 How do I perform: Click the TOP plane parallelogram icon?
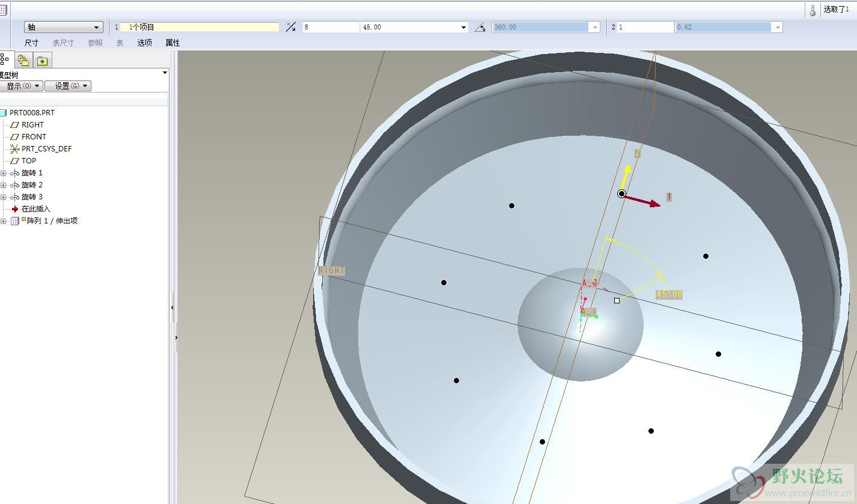(x=15, y=160)
